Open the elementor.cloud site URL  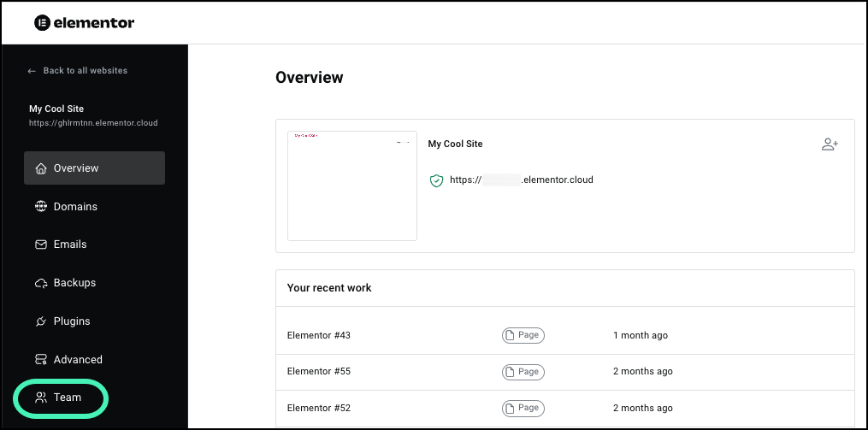(x=522, y=180)
